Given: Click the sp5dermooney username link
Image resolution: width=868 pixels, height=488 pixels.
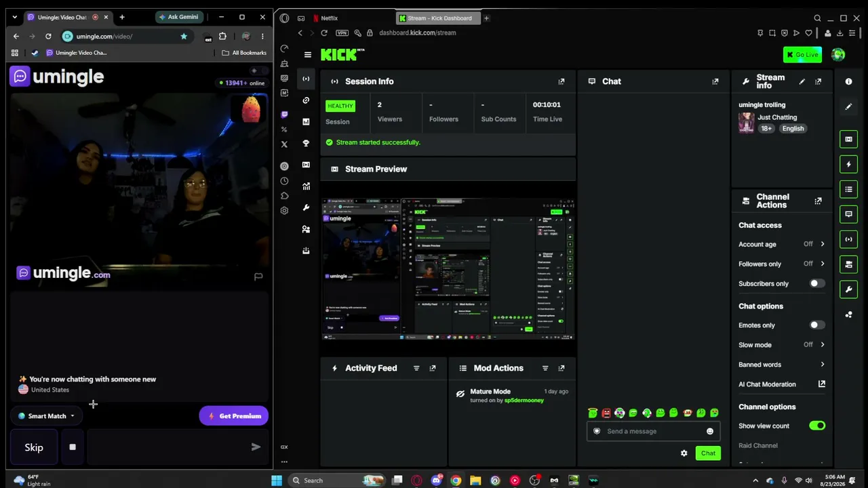Looking at the screenshot, I should 524,401.
